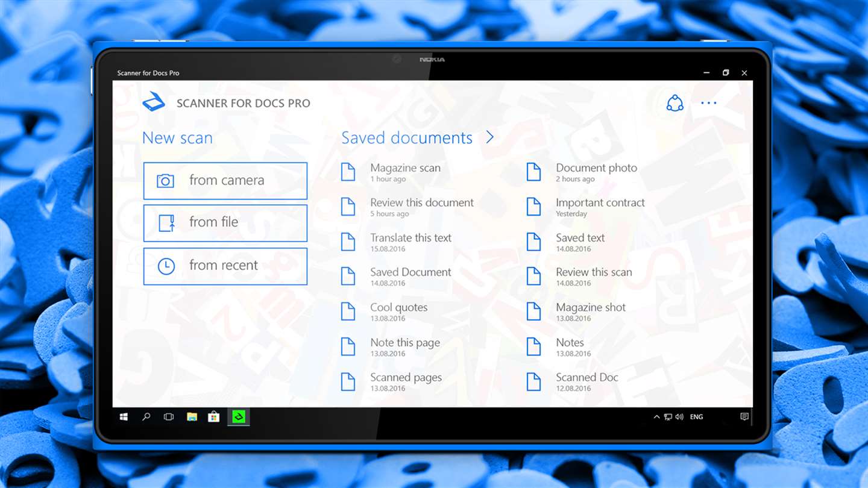Open the Cool quotes title
This screenshot has height=488, width=868.
click(x=398, y=307)
